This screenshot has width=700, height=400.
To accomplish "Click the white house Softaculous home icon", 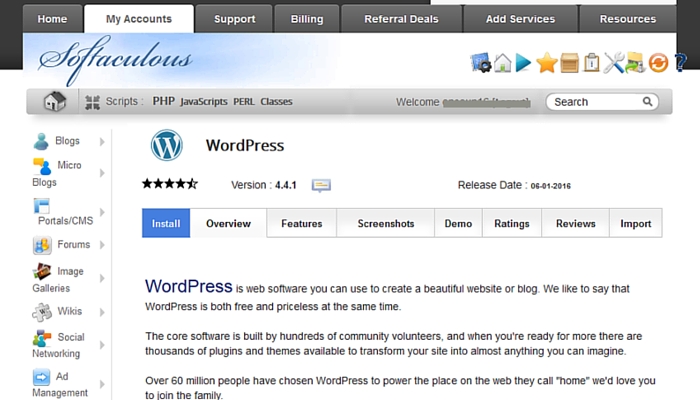I will [x=503, y=62].
